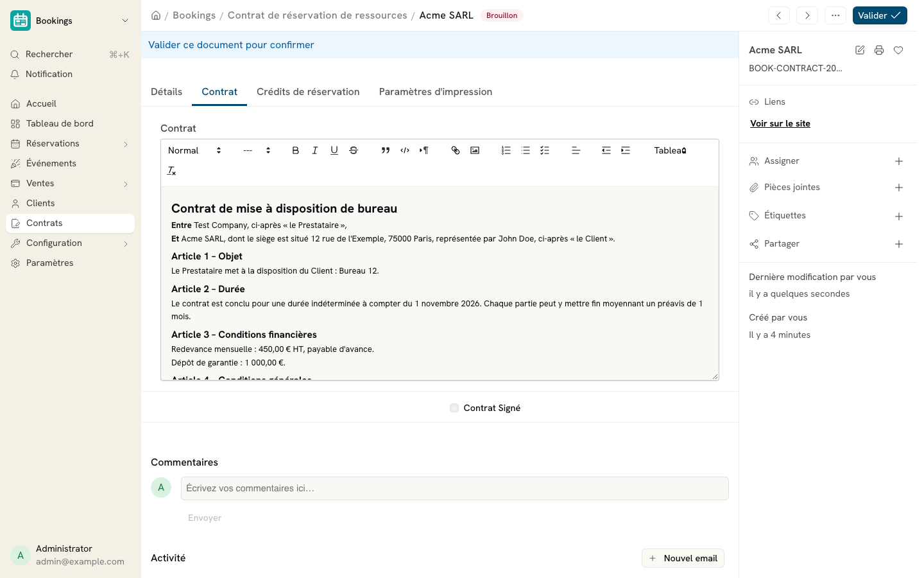Viewport: 924px width, 578px height.
Task: Add an assignee with the Assigner plus
Action: [x=899, y=161]
